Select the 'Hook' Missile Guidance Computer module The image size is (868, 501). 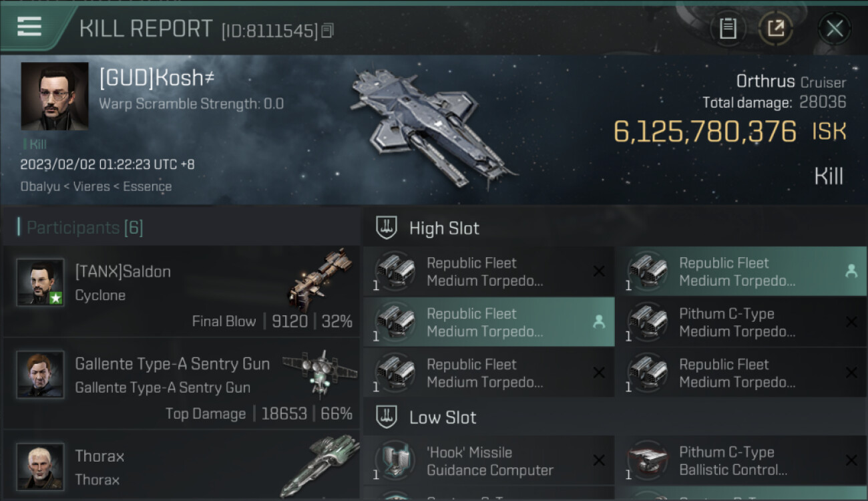[489, 461]
